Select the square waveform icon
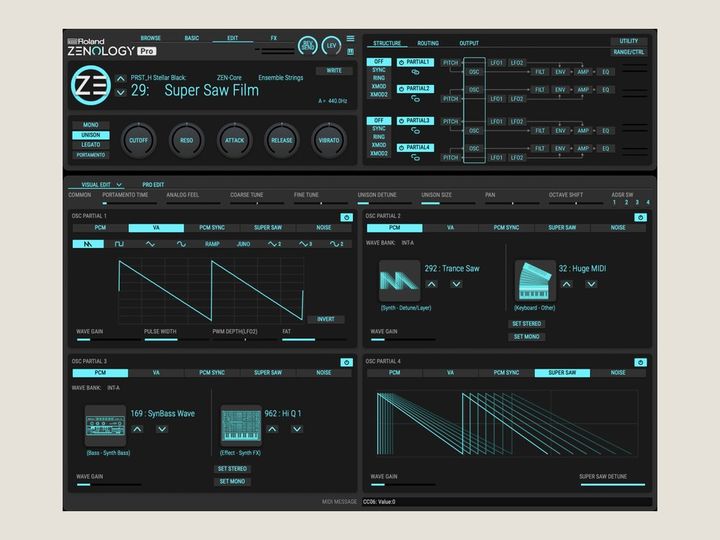Image resolution: width=720 pixels, height=540 pixels. [x=119, y=244]
